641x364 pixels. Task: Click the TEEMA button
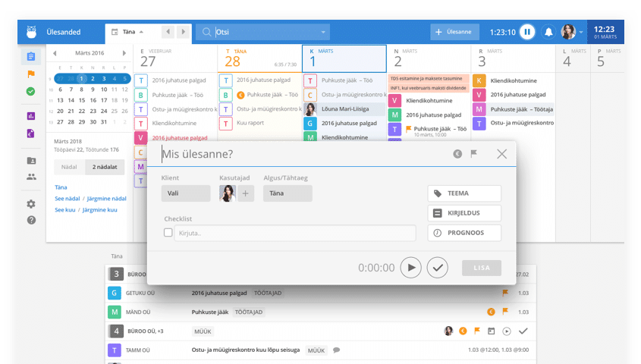pyautogui.click(x=464, y=193)
